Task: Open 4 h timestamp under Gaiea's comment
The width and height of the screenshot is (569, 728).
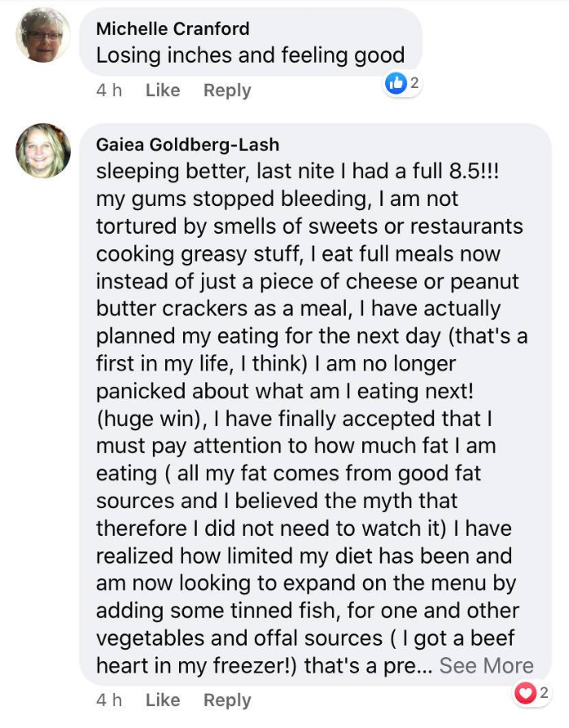Action: point(109,699)
